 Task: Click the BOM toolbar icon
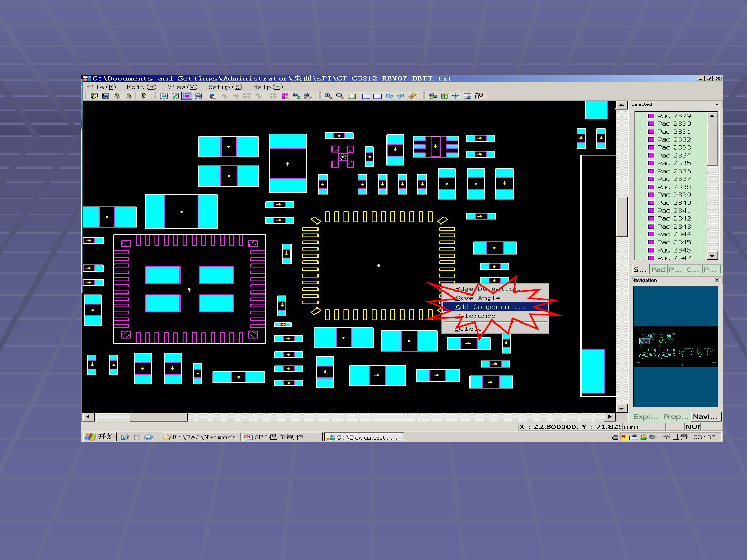coord(308,96)
